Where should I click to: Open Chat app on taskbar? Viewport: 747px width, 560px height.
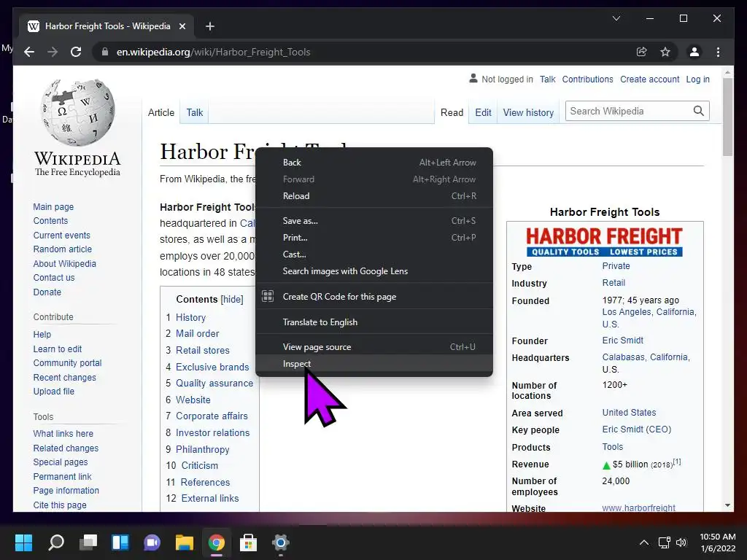(152, 542)
